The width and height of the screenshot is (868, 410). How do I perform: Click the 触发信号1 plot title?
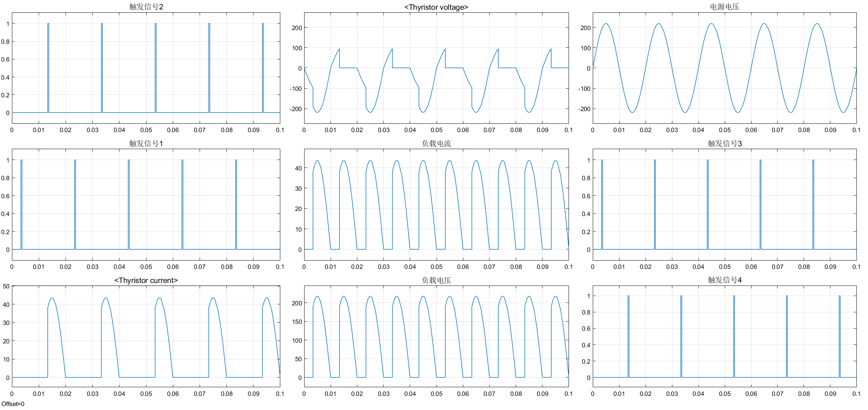146,144
